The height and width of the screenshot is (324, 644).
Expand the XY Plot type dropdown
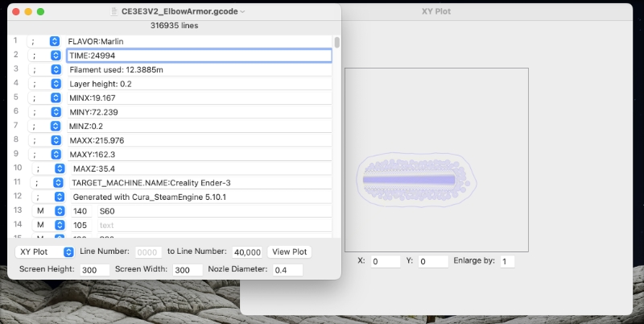click(x=45, y=252)
